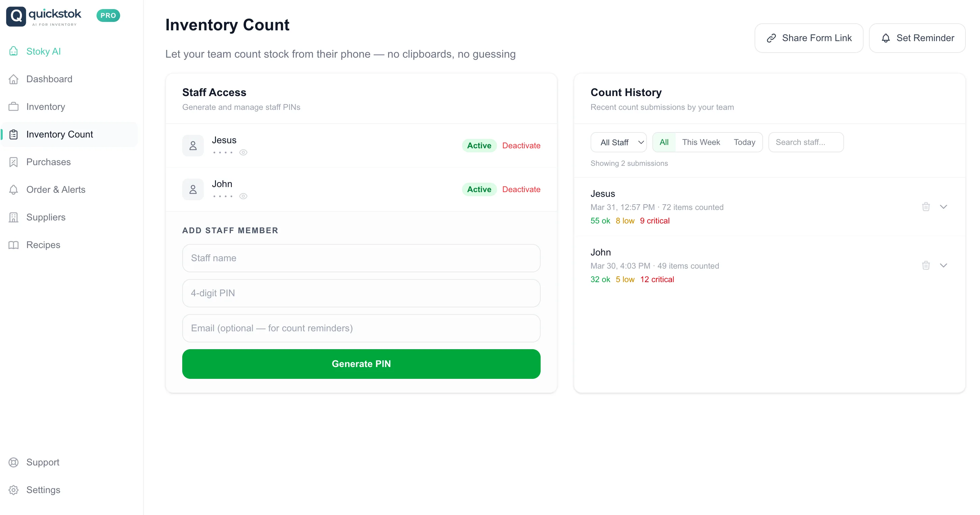Open the All Staff filter dropdown
The height and width of the screenshot is (515, 980).
pos(618,143)
